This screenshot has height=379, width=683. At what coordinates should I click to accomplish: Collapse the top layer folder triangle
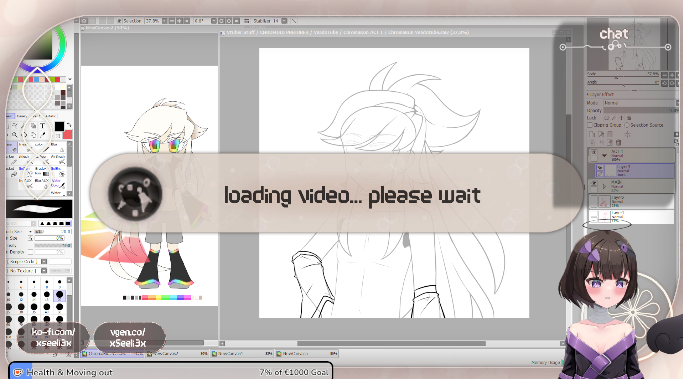pos(604,155)
